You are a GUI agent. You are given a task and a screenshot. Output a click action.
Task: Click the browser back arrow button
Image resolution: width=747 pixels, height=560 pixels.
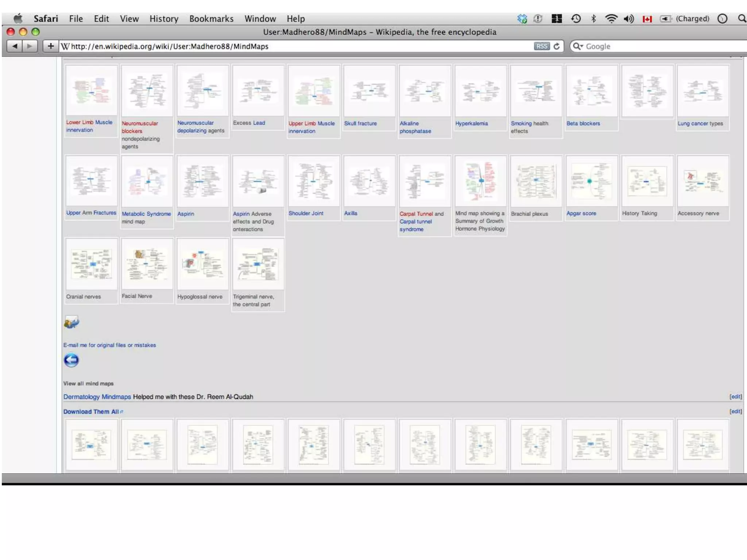click(15, 46)
